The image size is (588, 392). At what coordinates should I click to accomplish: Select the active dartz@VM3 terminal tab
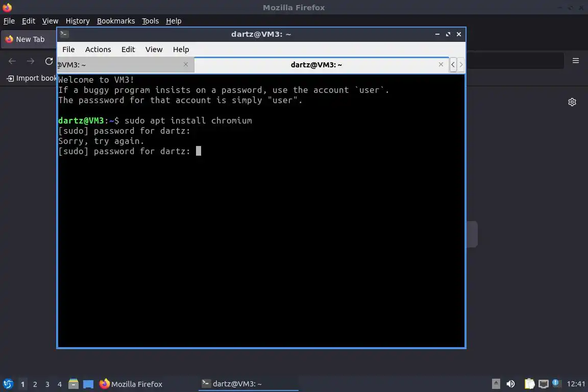tap(322, 65)
